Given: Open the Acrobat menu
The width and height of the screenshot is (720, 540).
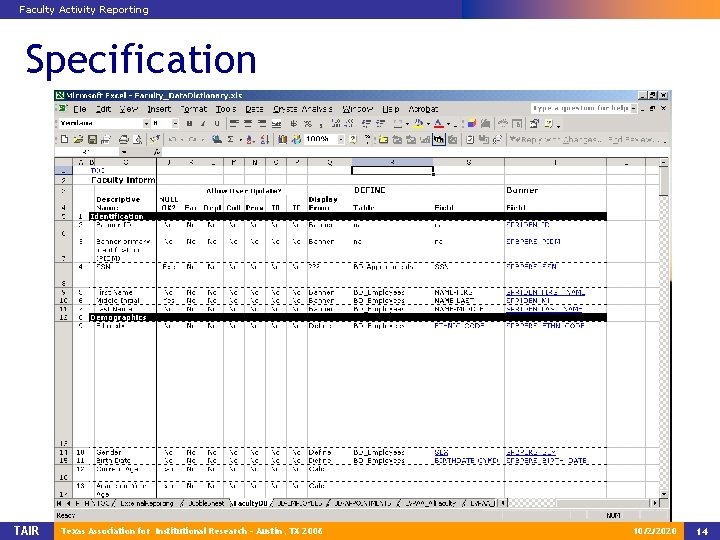Looking at the screenshot, I should [423, 109].
